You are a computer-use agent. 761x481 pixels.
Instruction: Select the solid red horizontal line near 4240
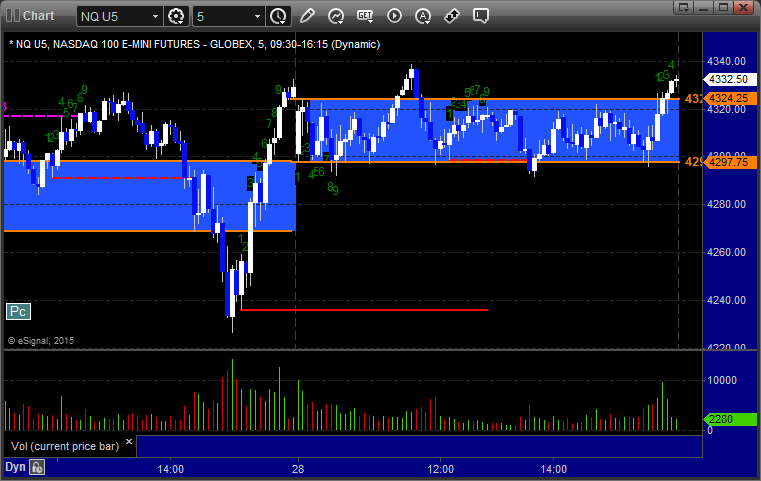click(x=364, y=310)
